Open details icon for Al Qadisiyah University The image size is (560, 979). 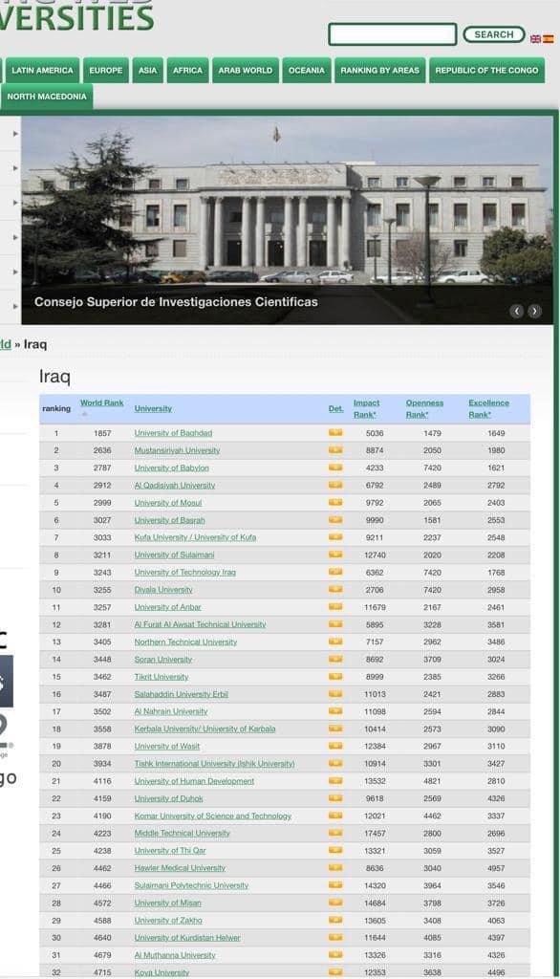335,485
